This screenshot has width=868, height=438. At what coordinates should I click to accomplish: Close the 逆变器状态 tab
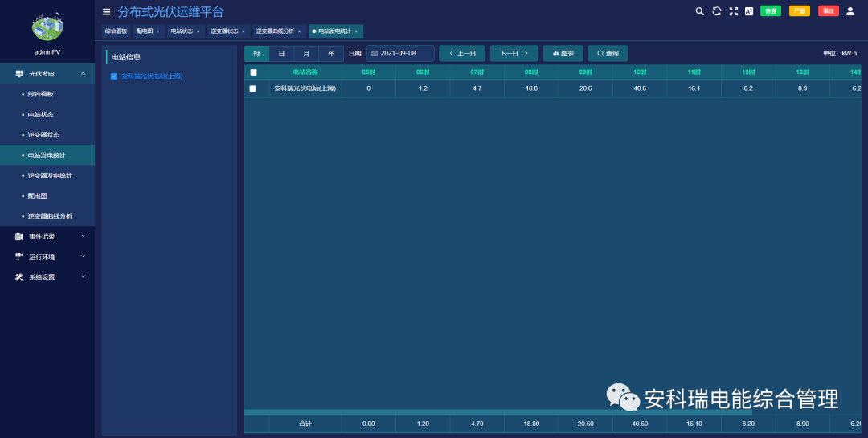click(x=244, y=31)
